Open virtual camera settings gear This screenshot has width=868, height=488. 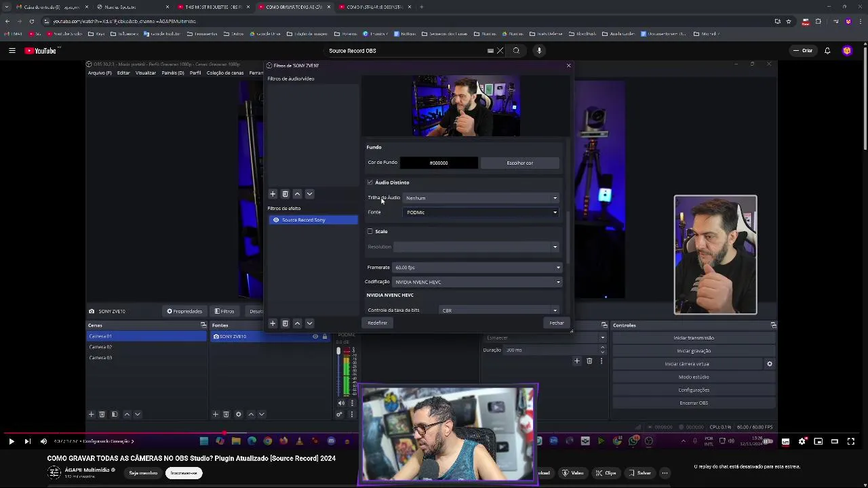(769, 364)
